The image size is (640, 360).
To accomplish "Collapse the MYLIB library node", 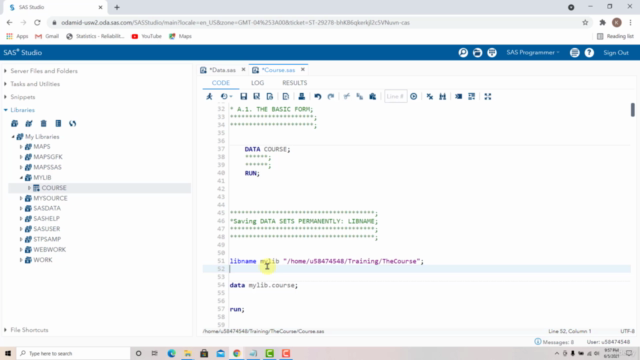I will [x=21, y=178].
